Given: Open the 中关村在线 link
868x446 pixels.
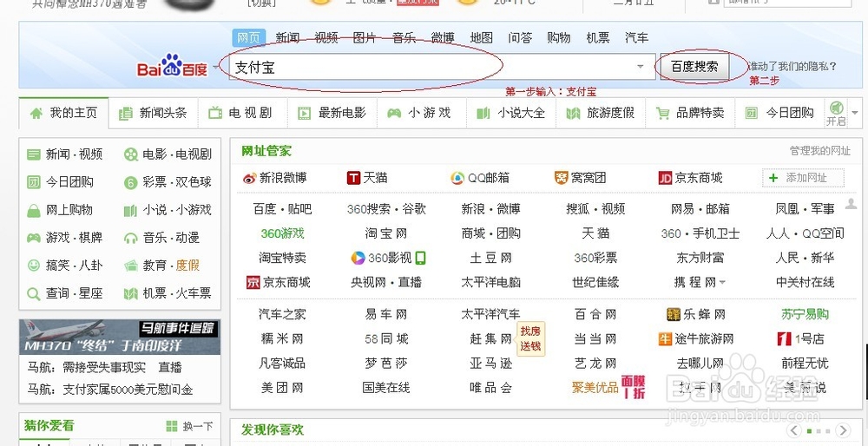Looking at the screenshot, I should (x=805, y=282).
